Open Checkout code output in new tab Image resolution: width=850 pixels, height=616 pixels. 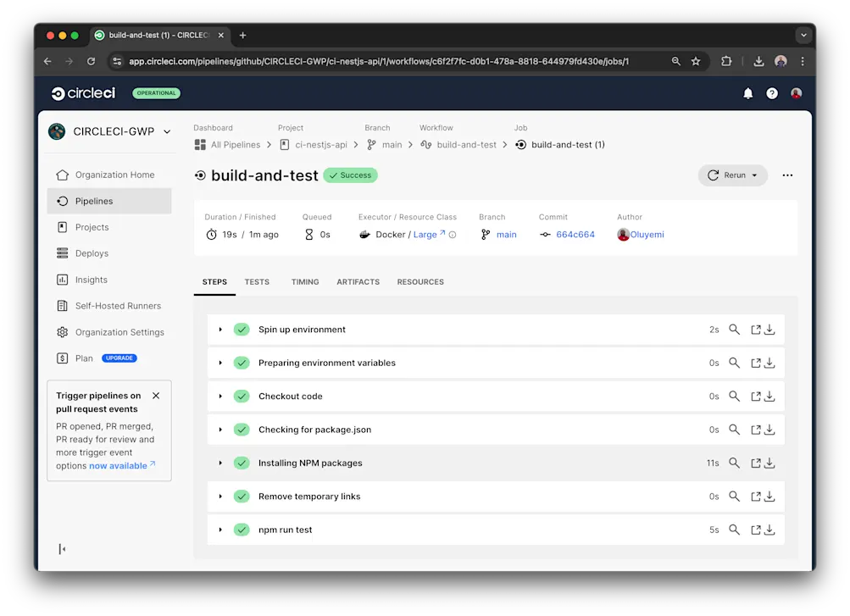point(755,396)
